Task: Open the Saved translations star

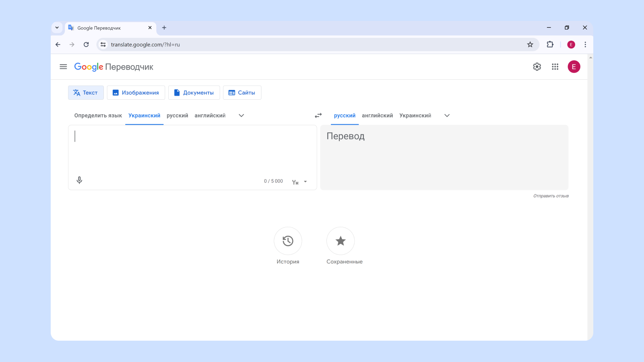Action: [x=341, y=241]
